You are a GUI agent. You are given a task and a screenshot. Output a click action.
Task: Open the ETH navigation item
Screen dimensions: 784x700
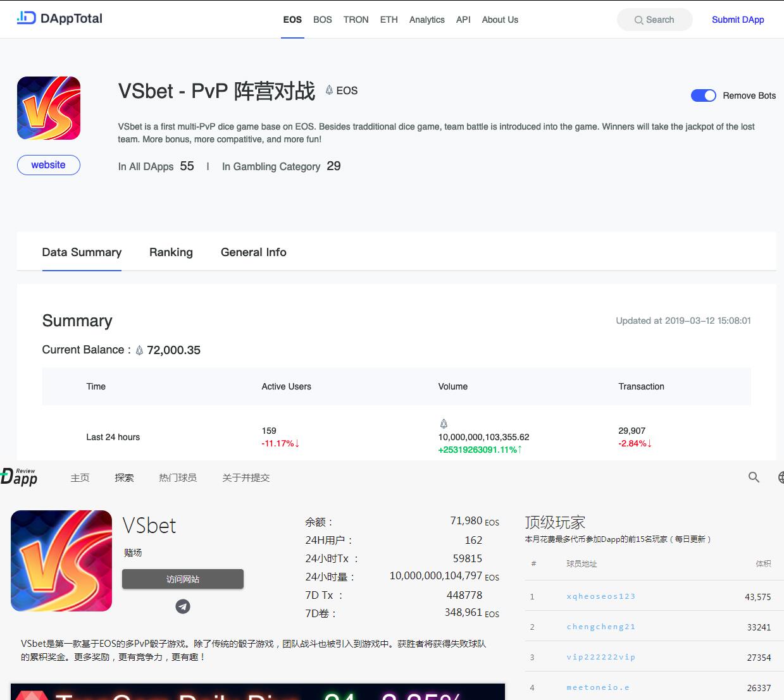[389, 20]
